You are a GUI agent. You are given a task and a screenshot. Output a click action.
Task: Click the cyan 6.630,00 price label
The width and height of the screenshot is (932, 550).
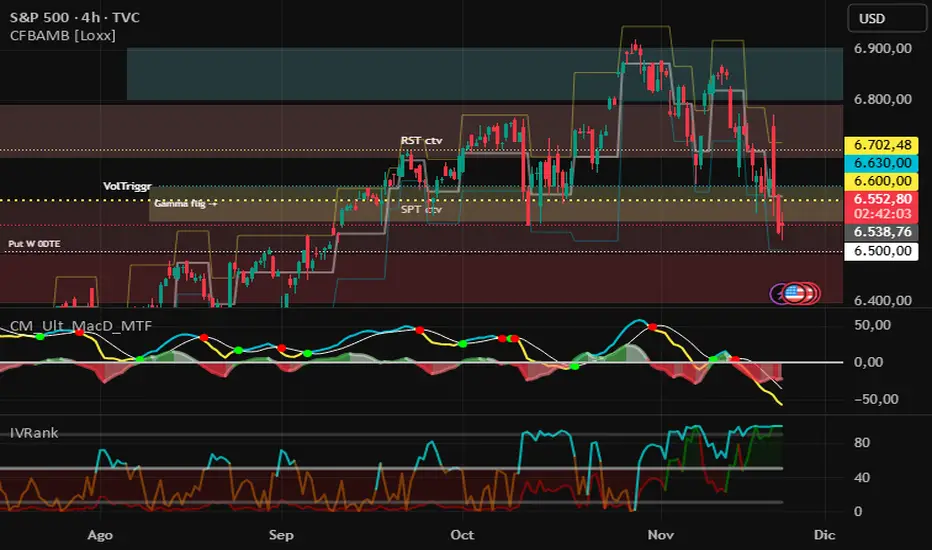click(882, 163)
